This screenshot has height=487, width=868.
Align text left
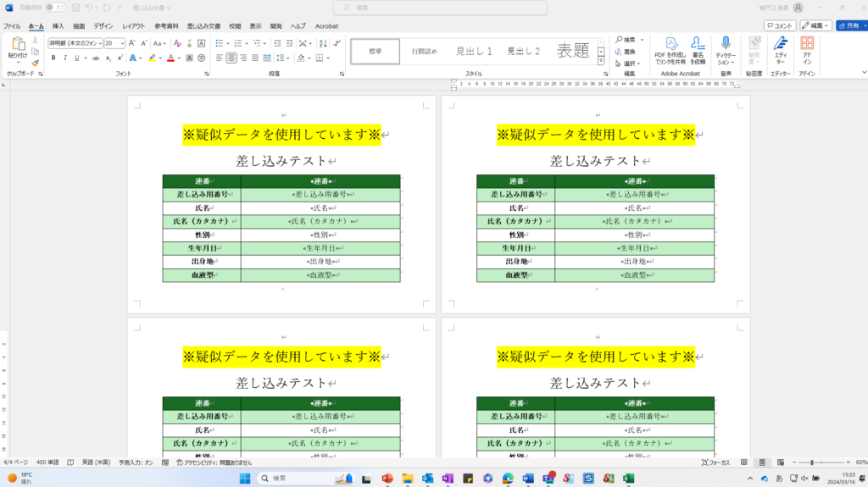click(x=220, y=58)
